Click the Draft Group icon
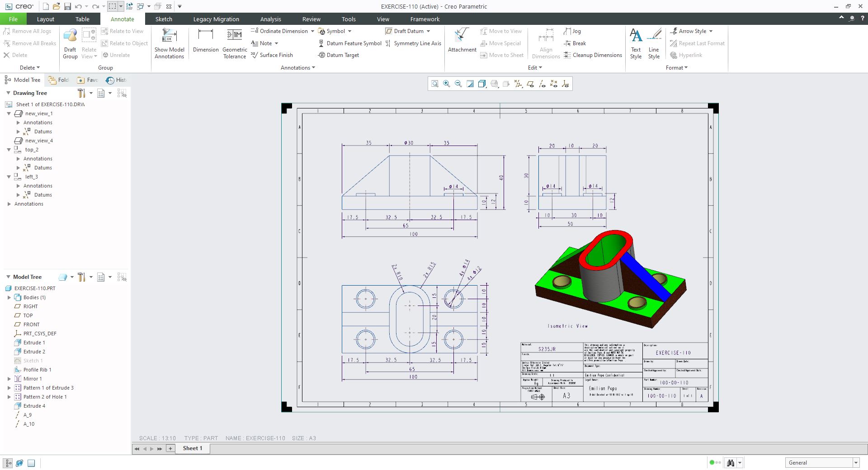 click(x=70, y=43)
